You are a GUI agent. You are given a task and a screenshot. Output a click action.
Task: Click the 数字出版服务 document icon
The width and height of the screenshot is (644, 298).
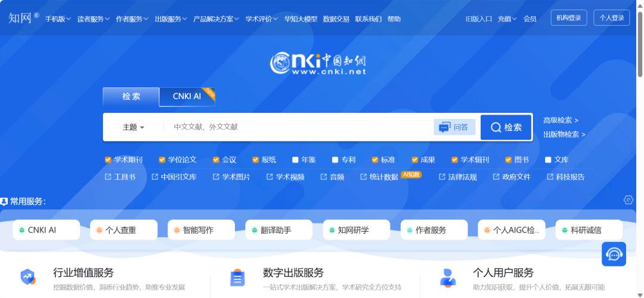click(x=237, y=278)
